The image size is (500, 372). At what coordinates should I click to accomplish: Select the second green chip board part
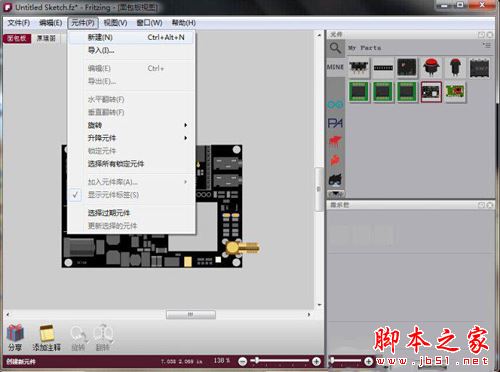383,92
